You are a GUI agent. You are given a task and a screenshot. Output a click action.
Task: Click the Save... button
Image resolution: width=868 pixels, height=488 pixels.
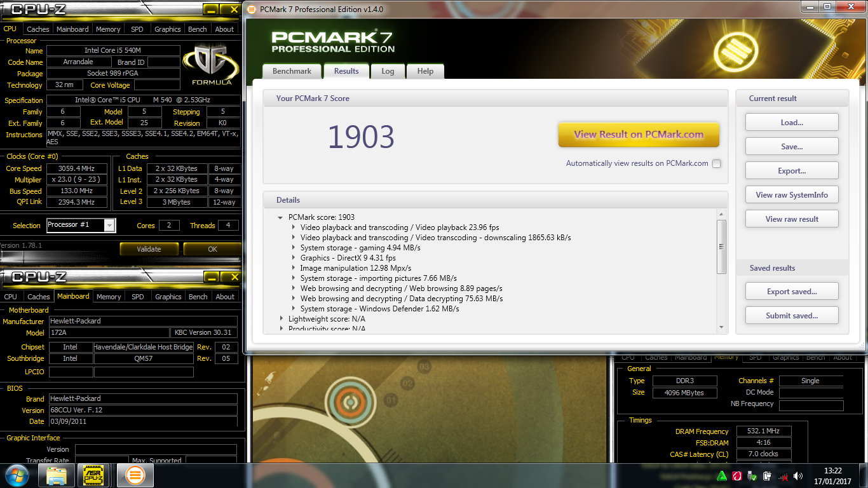coord(792,147)
